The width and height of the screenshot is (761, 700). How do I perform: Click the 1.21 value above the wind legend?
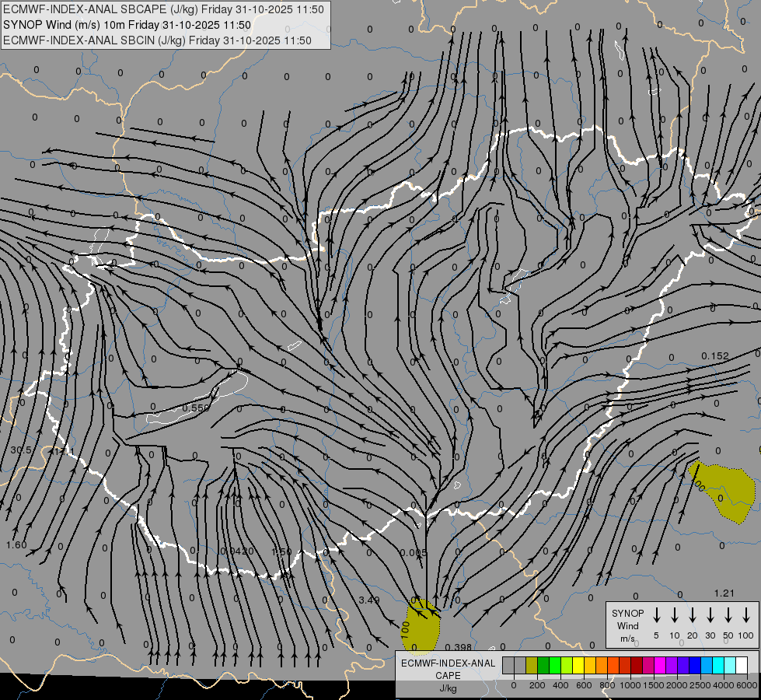[x=724, y=593]
